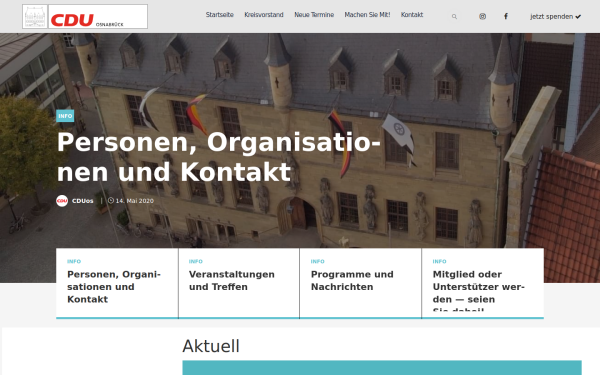Image resolution: width=600 pixels, height=375 pixels.
Task: Select the 'Veranstaltungen und Treffen' card
Action: point(239,283)
